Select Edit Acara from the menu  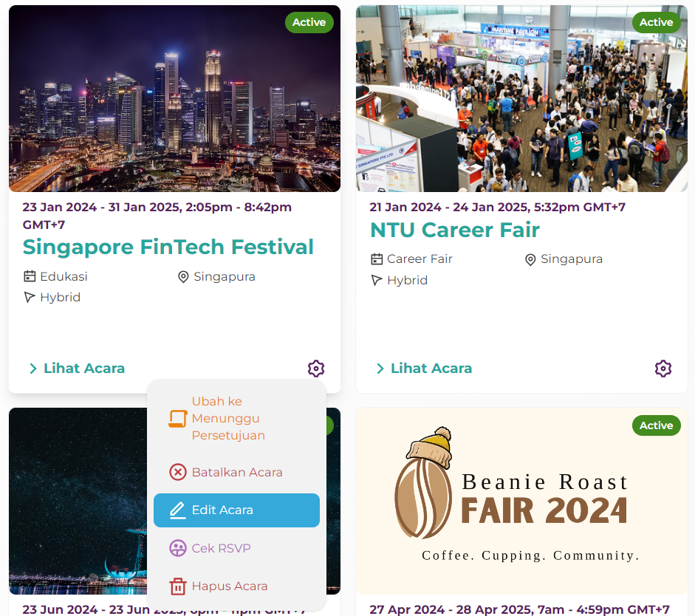236,510
